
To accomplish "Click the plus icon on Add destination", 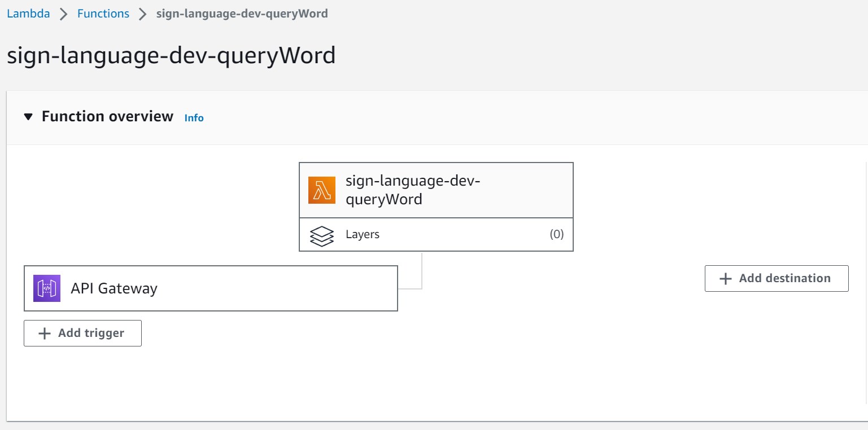I will pyautogui.click(x=725, y=279).
